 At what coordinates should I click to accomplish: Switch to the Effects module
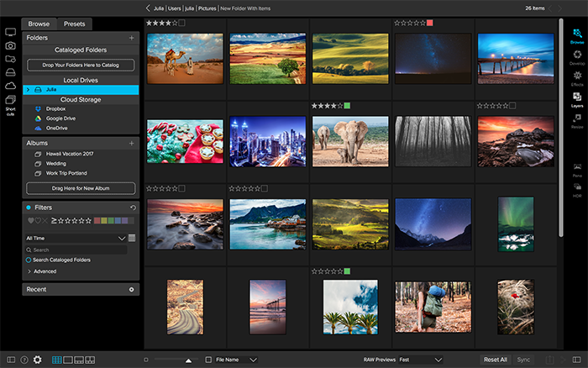(577, 76)
